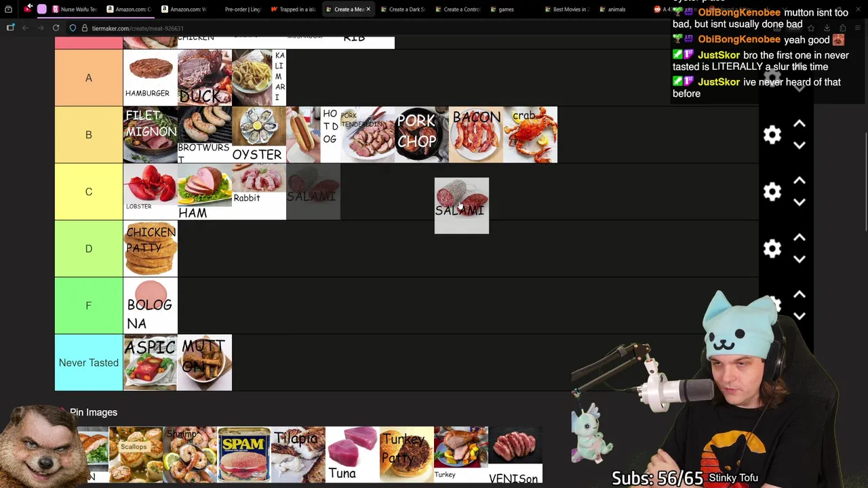Open settings gear for tier D row

772,249
